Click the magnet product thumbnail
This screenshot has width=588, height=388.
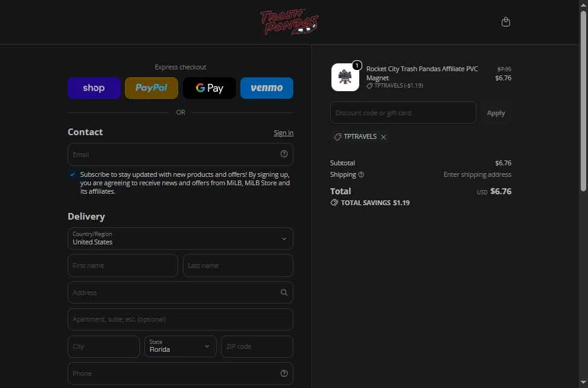345,77
